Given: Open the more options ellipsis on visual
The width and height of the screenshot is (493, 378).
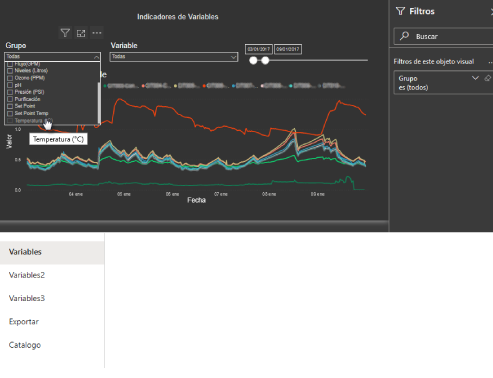Looking at the screenshot, I should click(x=97, y=33).
